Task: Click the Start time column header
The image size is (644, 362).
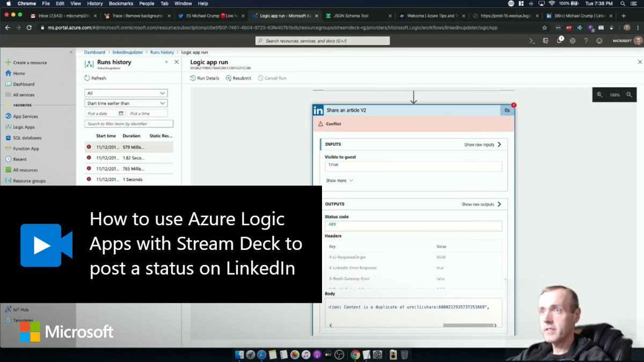Action: click(x=106, y=136)
